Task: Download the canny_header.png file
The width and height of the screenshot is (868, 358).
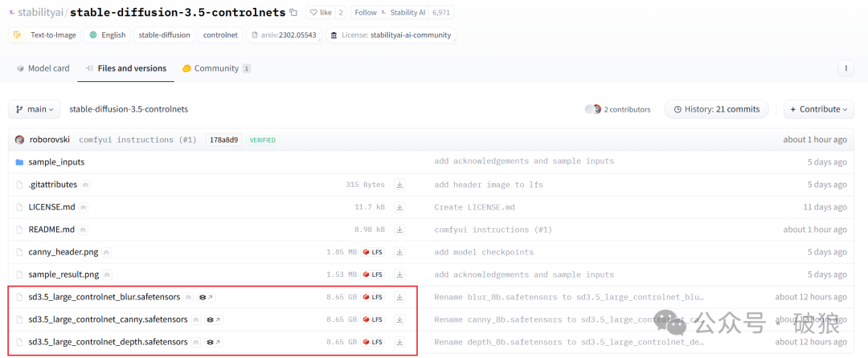Action: (399, 252)
